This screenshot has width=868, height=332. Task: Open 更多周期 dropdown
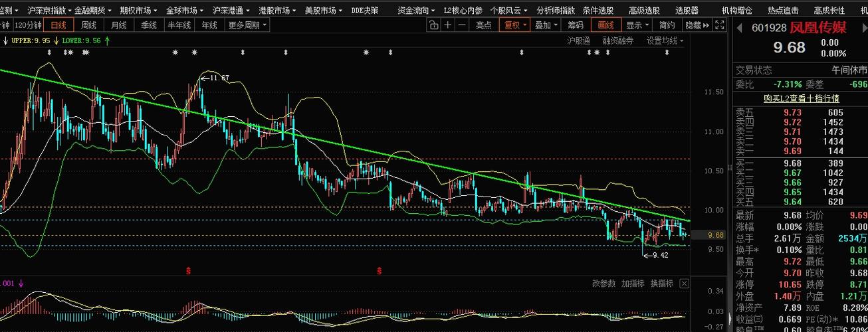click(x=247, y=25)
